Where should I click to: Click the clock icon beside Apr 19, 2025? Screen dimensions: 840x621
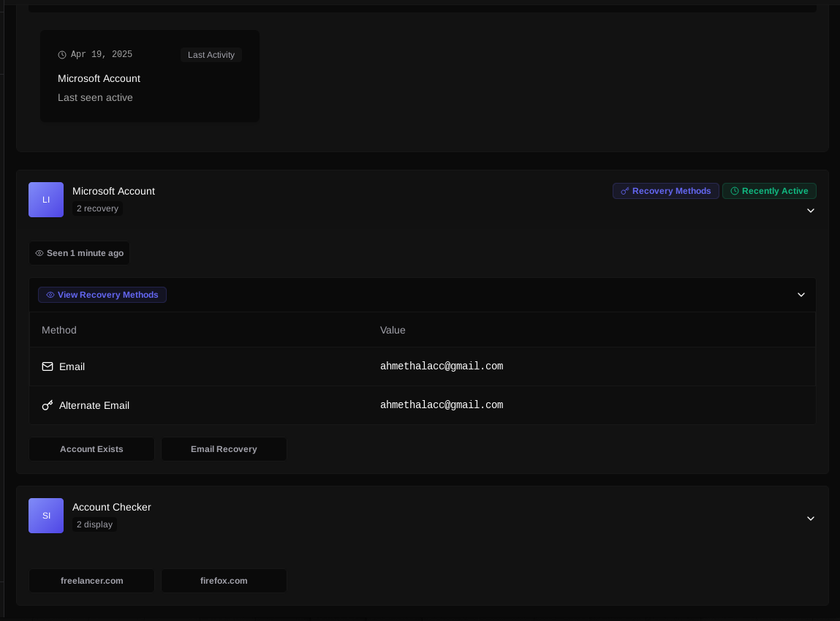point(62,55)
